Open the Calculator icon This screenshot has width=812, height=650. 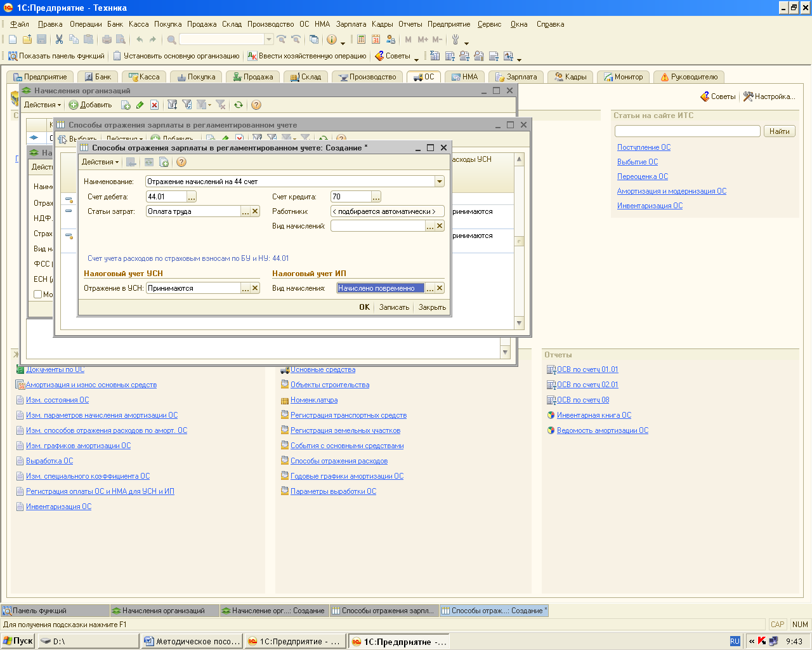361,39
